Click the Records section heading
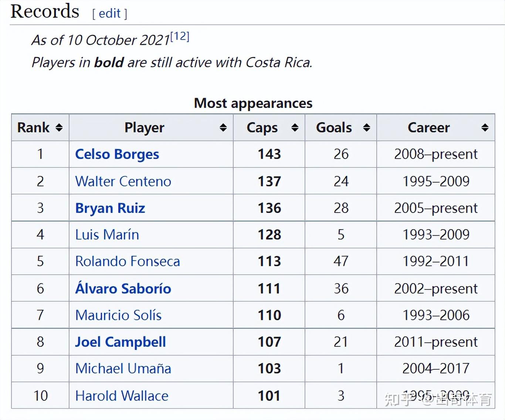505x420 pixels. [45, 11]
